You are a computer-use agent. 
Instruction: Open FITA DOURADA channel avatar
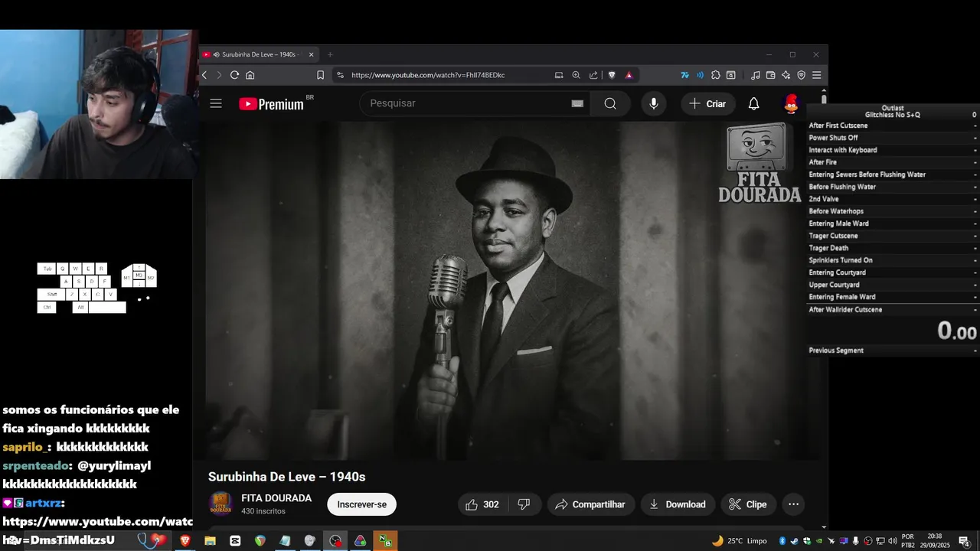point(220,504)
